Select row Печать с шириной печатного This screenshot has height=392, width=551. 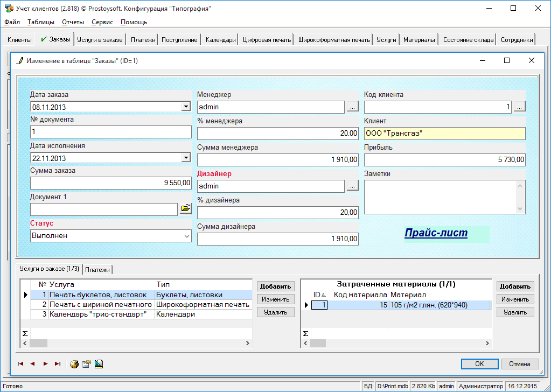pyautogui.click(x=141, y=305)
